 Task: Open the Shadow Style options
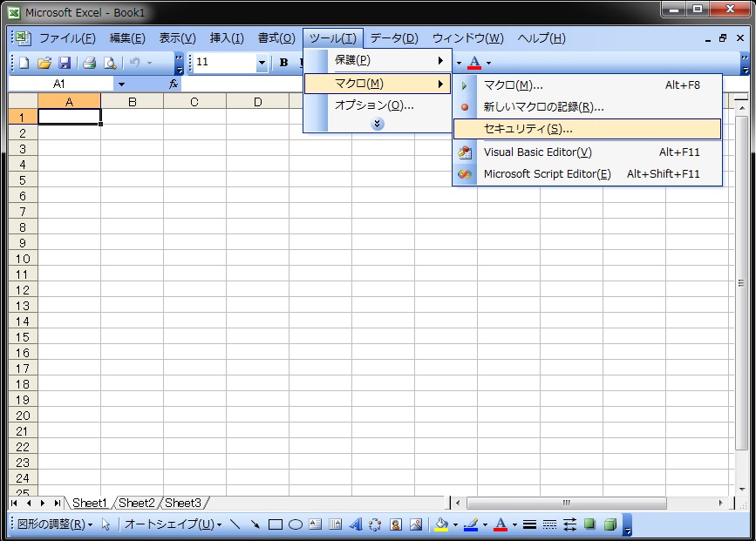point(589,524)
